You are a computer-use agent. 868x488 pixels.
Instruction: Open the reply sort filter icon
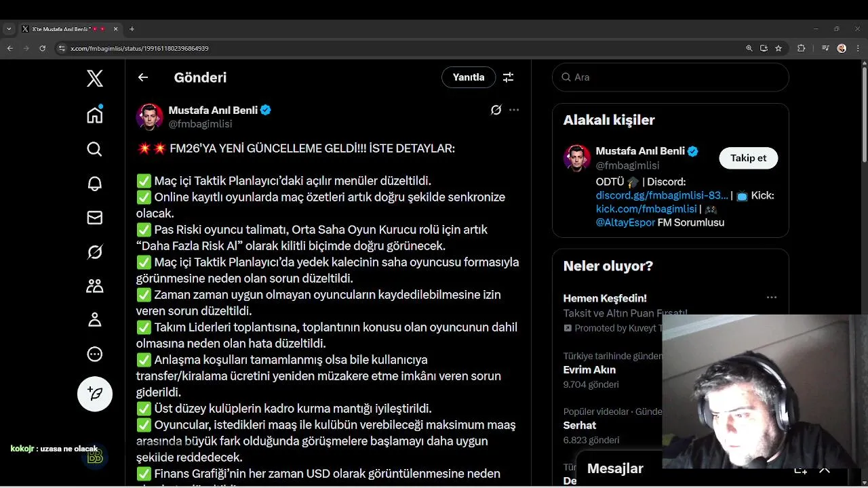click(x=508, y=77)
